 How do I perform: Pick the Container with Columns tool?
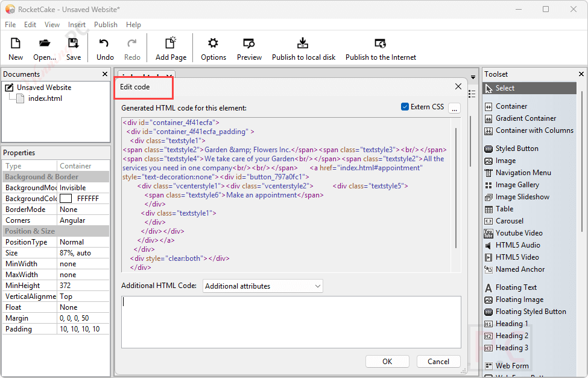pos(529,130)
